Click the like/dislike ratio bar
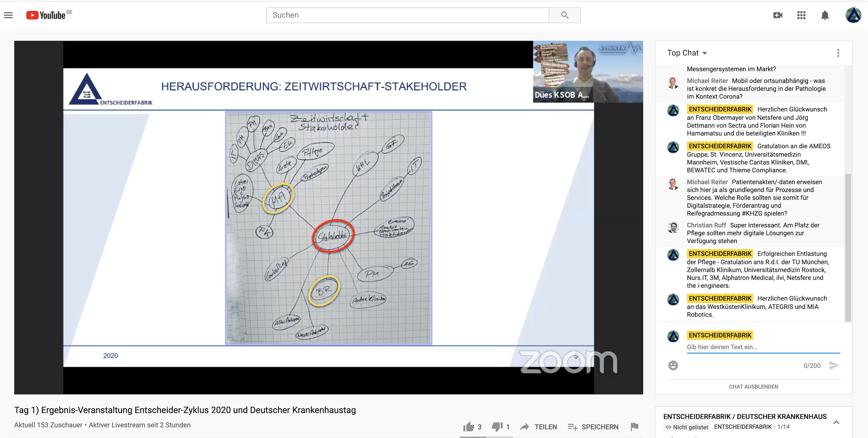 (x=486, y=437)
